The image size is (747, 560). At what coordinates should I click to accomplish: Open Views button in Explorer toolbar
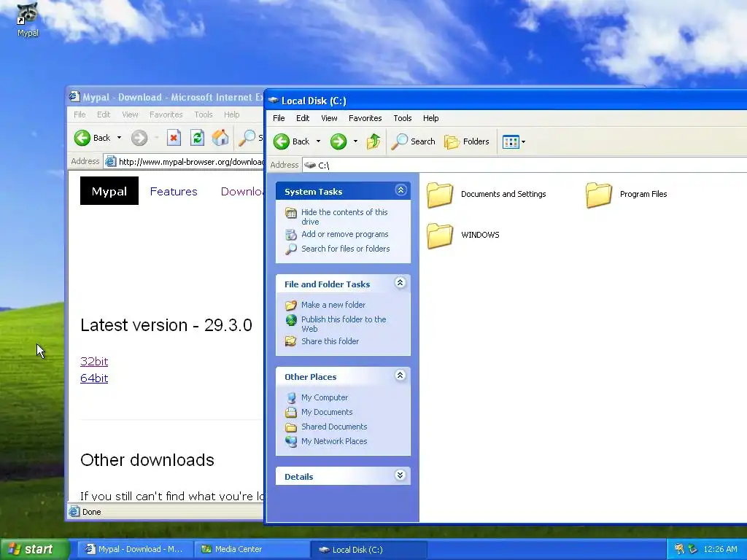coord(511,141)
